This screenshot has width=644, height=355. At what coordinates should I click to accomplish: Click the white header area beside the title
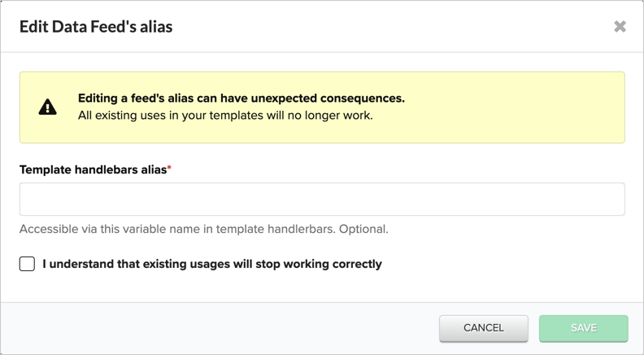pyautogui.click(x=390, y=26)
